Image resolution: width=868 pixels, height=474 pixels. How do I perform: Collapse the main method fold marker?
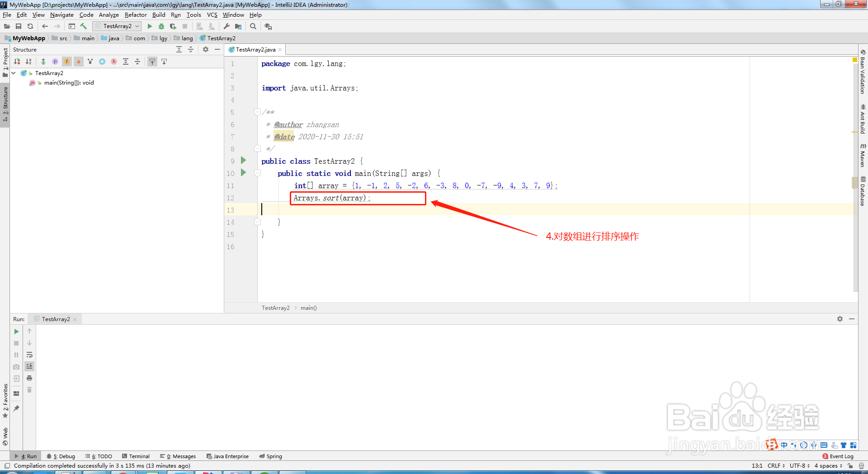pos(257,173)
